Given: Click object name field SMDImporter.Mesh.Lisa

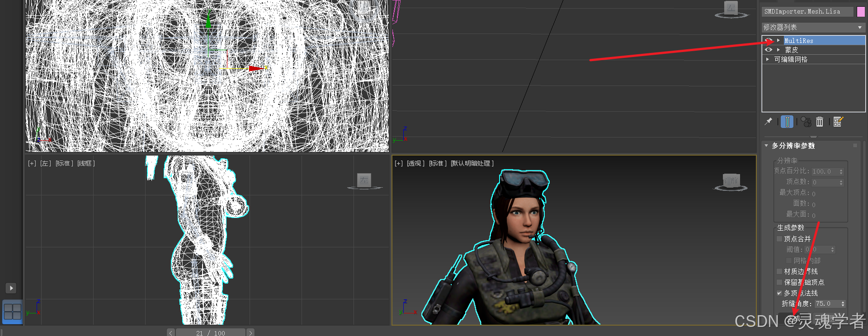Looking at the screenshot, I should click(808, 12).
